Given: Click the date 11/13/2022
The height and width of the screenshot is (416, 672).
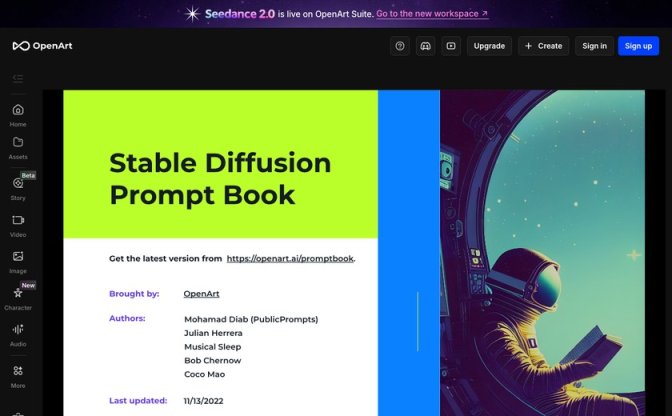Looking at the screenshot, I should 204,401.
